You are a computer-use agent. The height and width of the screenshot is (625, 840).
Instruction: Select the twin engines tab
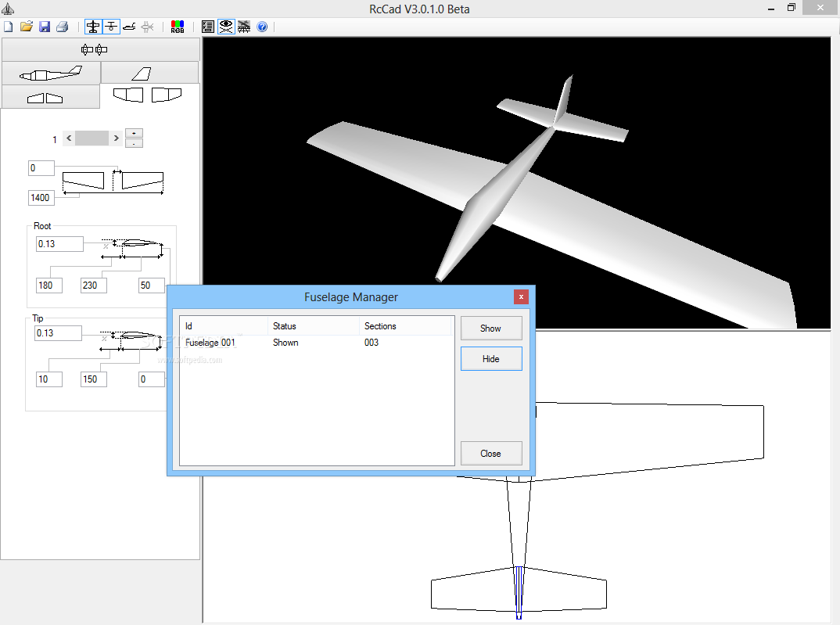101,50
